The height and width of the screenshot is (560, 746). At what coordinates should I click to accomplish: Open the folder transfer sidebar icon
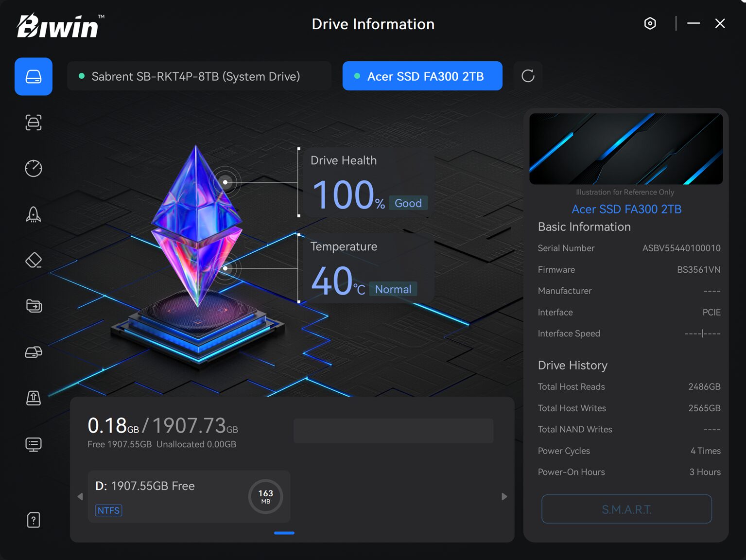click(34, 306)
